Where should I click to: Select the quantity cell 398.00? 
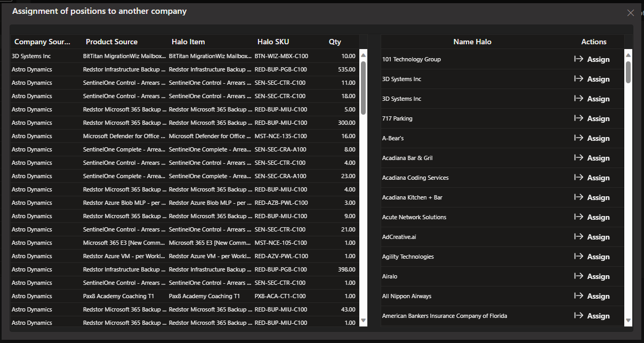pyautogui.click(x=347, y=269)
